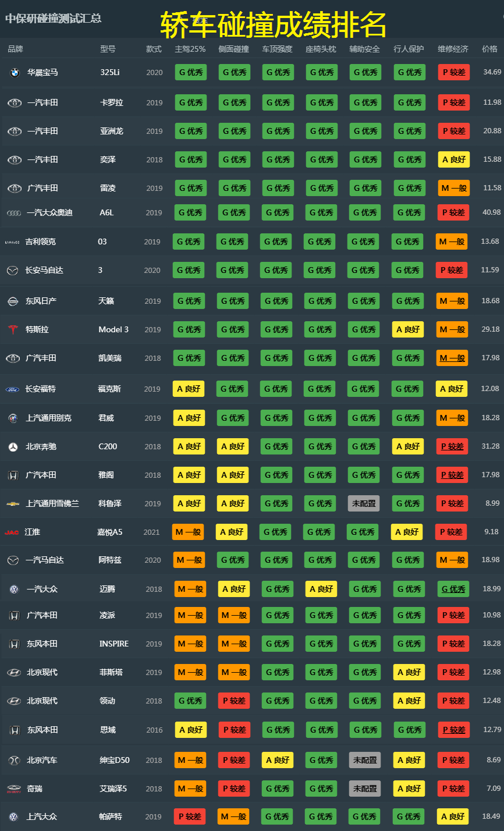Click the JAC logo beside 江淮

pyautogui.click(x=12, y=532)
